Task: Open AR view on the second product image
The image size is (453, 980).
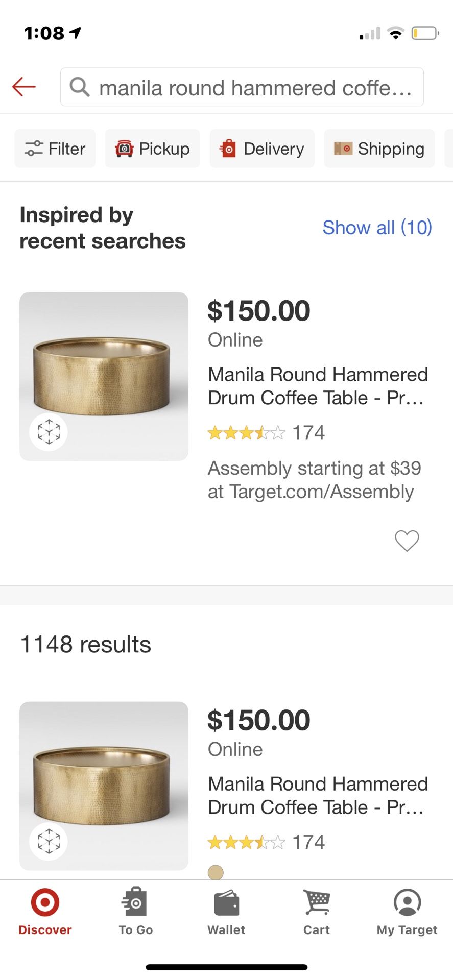Action: [49, 841]
